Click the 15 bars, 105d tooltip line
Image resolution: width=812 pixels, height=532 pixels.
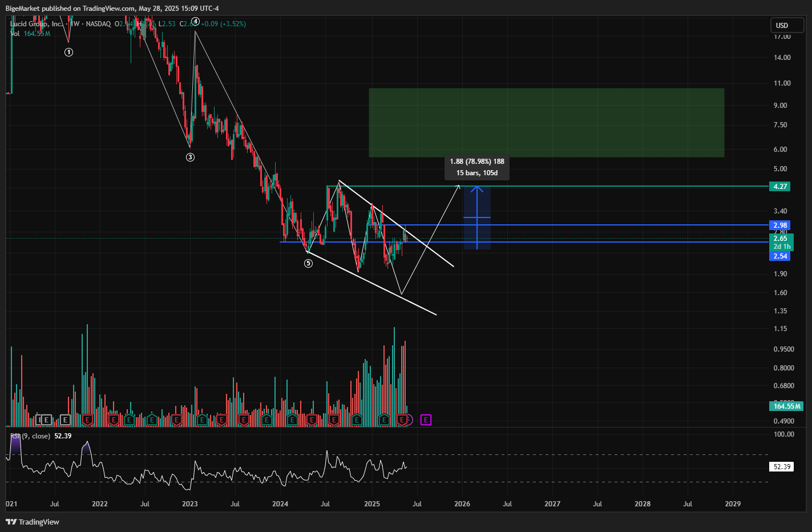[477, 173]
